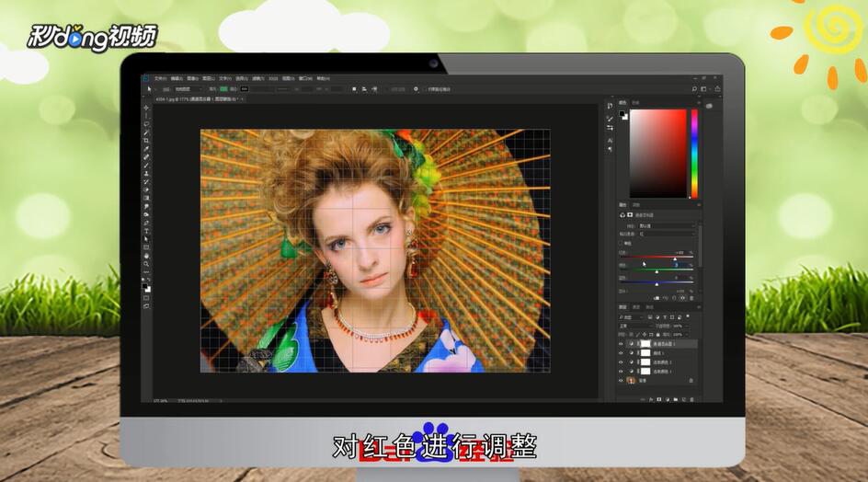Open the tool mode dropdown in options bar
Screen dimensions: 868x482
tap(188, 88)
